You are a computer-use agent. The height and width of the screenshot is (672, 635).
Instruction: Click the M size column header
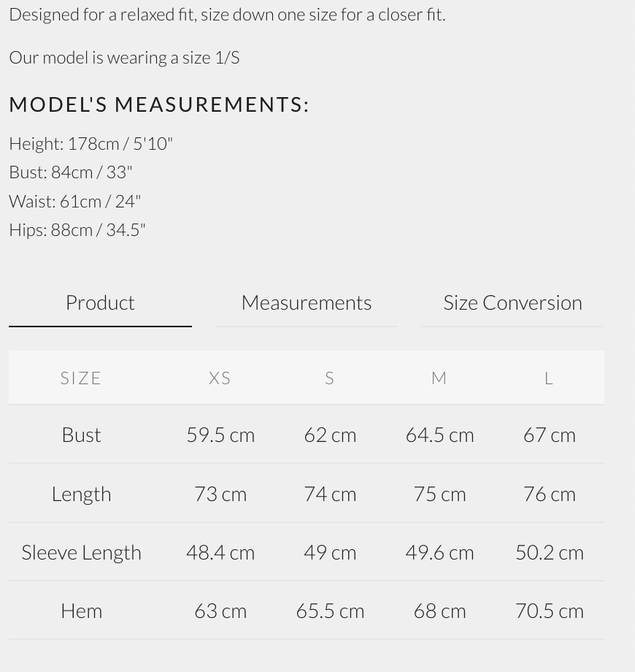(439, 378)
